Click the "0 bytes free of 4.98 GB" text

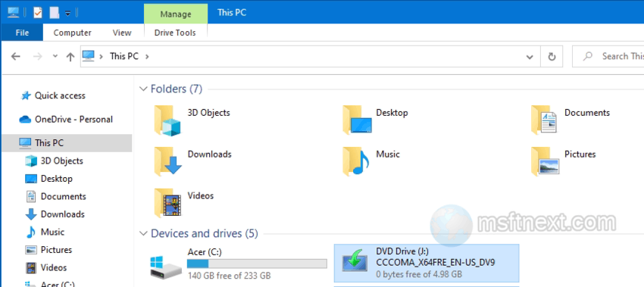click(419, 274)
